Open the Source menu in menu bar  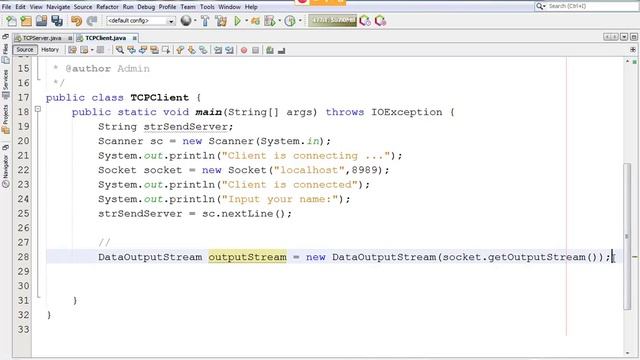coord(83,7)
